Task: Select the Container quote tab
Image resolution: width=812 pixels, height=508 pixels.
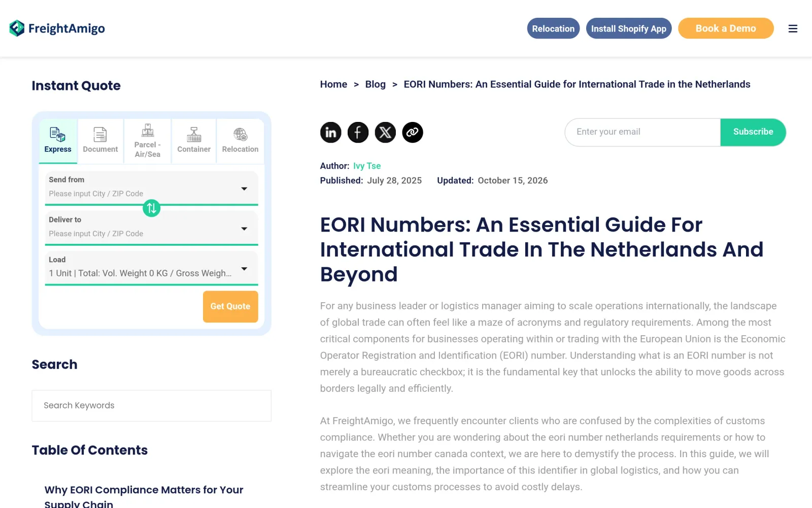Action: coord(194,141)
